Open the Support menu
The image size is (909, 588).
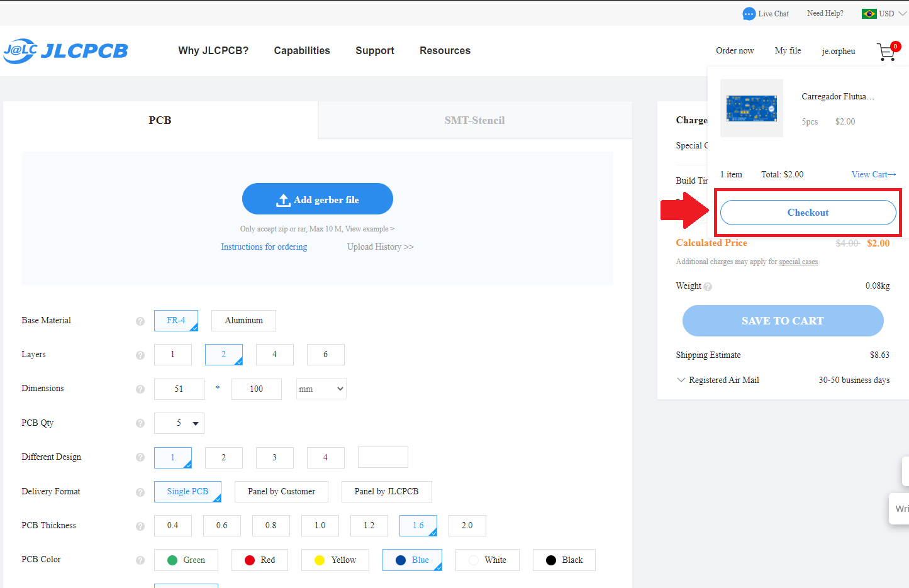pyautogui.click(x=375, y=51)
